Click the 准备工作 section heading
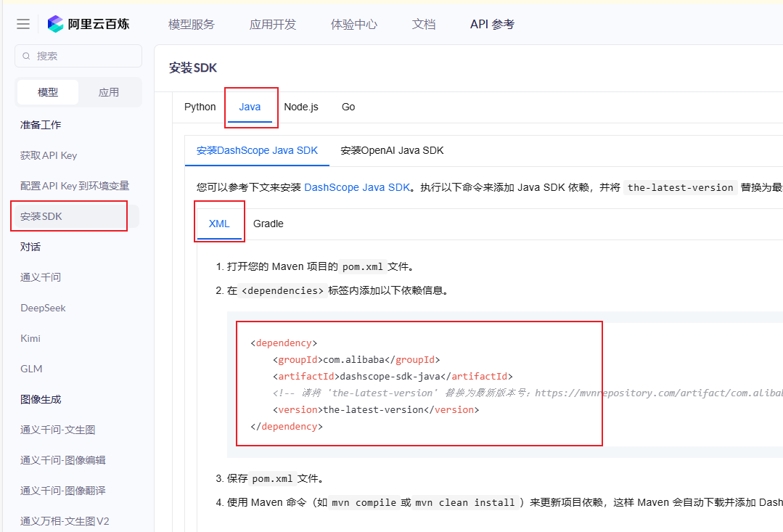 (41, 125)
